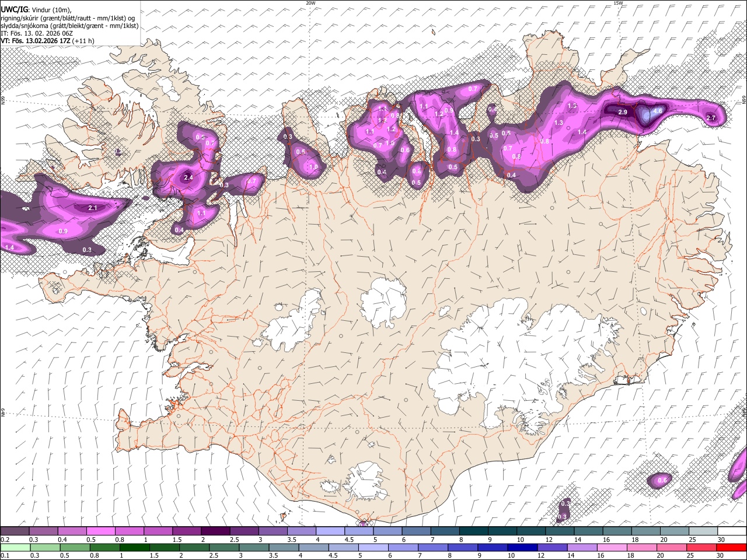
Task: Select the "IT: Fös. 13. 02. 2026 06Z" line
Action: 36,33
